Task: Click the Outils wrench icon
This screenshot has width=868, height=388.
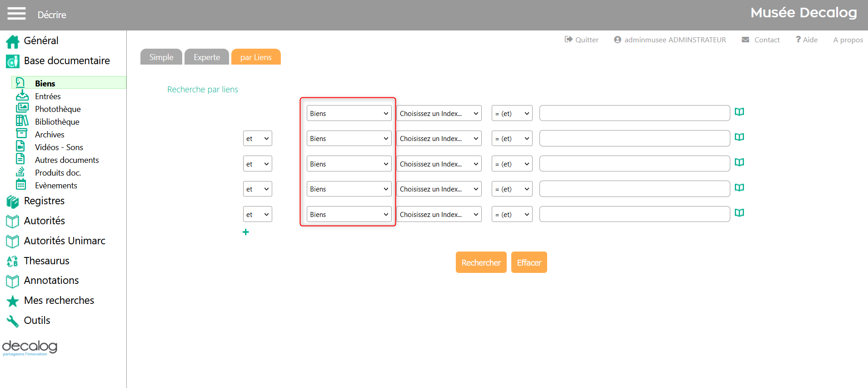Action: [x=12, y=321]
